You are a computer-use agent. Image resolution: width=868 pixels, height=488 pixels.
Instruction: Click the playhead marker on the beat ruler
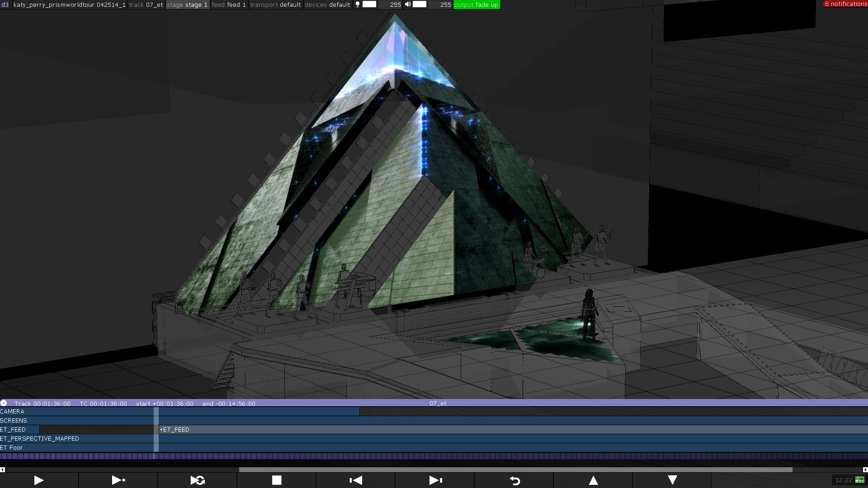pyautogui.click(x=154, y=456)
